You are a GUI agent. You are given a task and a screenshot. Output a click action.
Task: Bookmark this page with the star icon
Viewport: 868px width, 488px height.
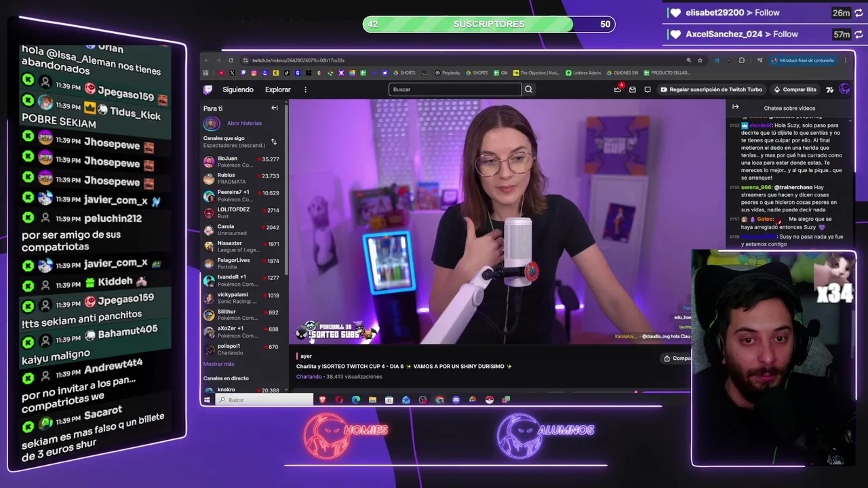click(700, 60)
